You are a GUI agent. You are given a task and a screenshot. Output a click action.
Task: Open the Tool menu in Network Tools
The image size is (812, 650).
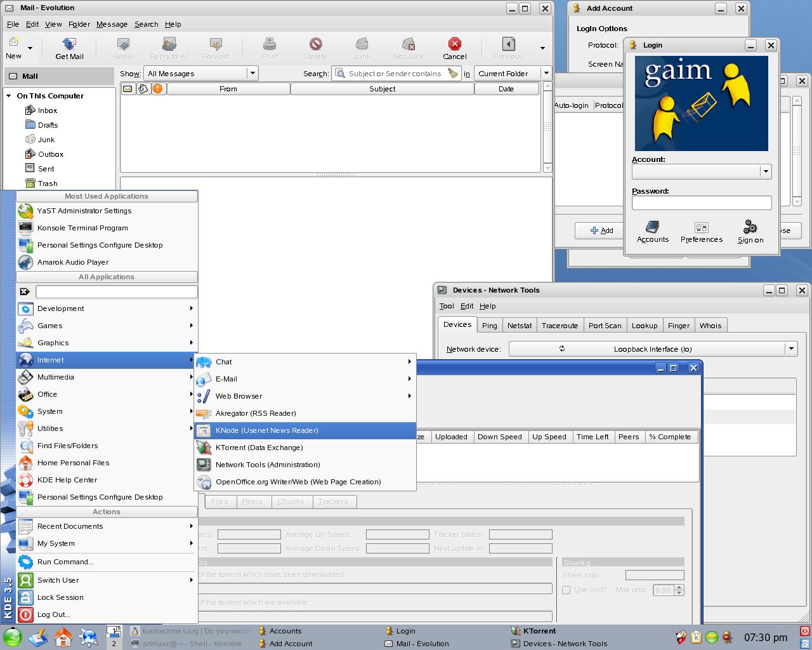[x=447, y=306]
